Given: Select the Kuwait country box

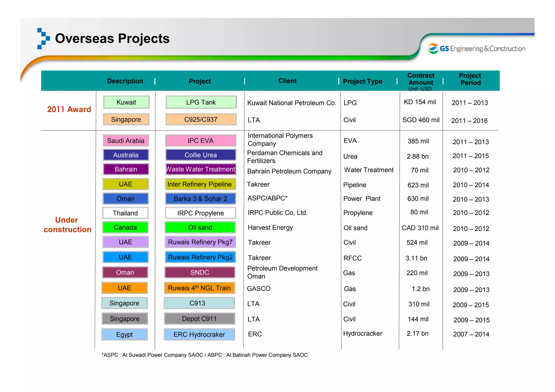Looking at the screenshot, I should (126, 102).
